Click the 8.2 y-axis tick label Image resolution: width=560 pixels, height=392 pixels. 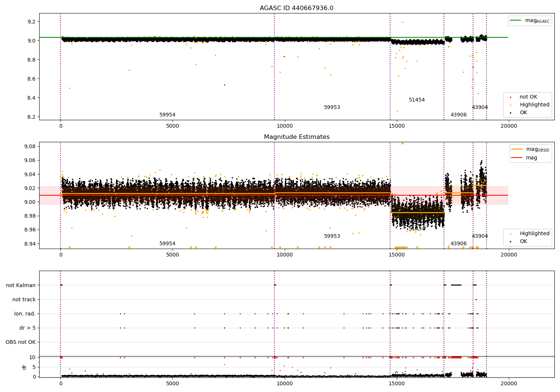32,117
